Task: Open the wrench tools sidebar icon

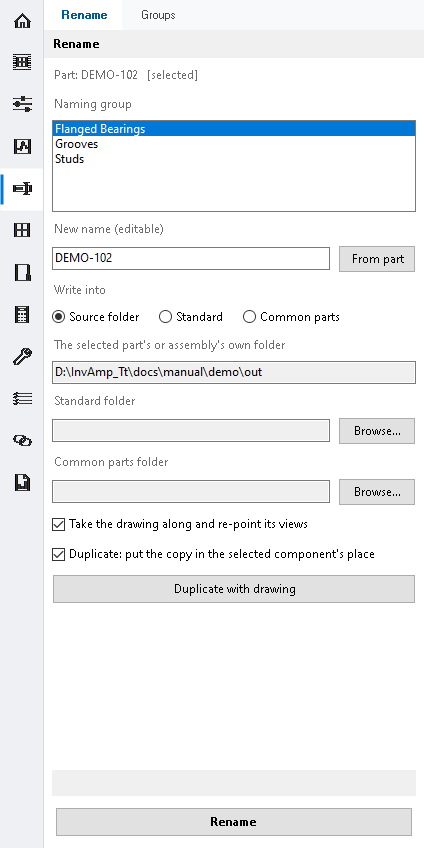Action: coord(22,356)
